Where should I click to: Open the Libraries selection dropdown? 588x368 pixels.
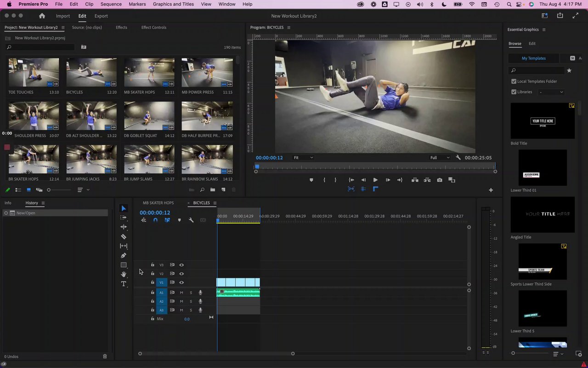tap(551, 92)
